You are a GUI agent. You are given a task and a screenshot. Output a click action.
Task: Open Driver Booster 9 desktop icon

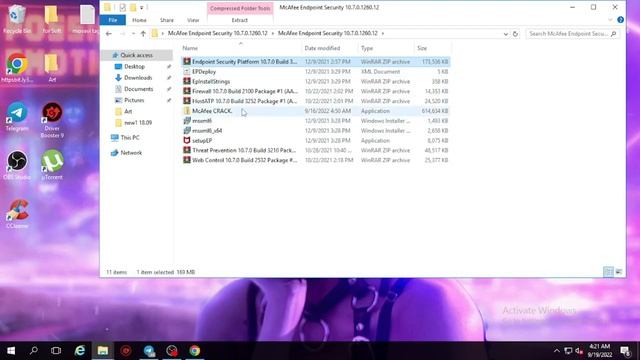[x=52, y=120]
